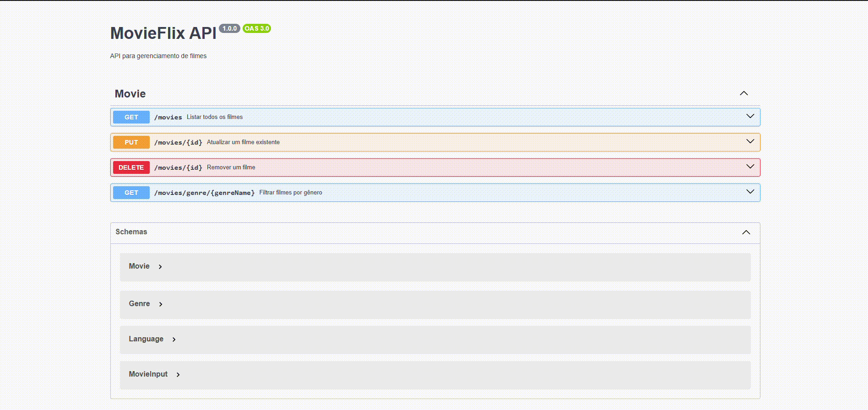This screenshot has width=868, height=410.
Task: Click the GET badge for genre filter
Action: (x=131, y=193)
